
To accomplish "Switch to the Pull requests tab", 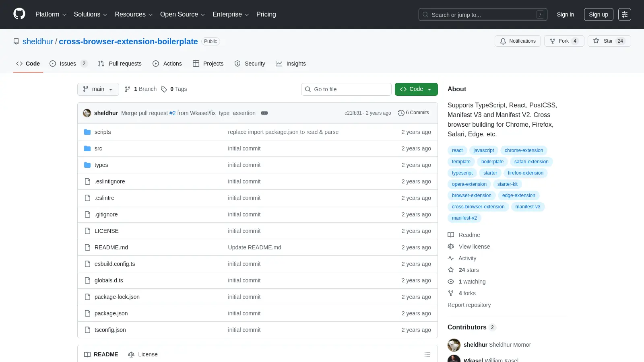I will [120, 64].
